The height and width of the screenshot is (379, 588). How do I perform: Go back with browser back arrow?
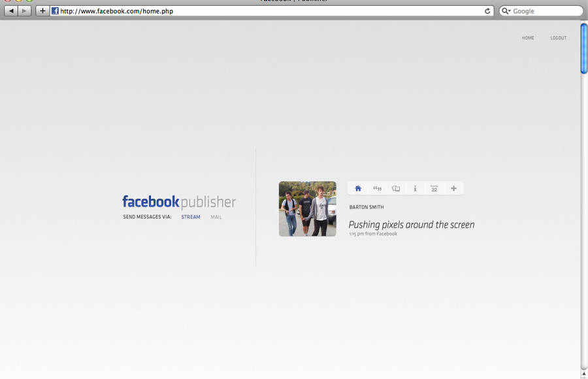pyautogui.click(x=11, y=11)
